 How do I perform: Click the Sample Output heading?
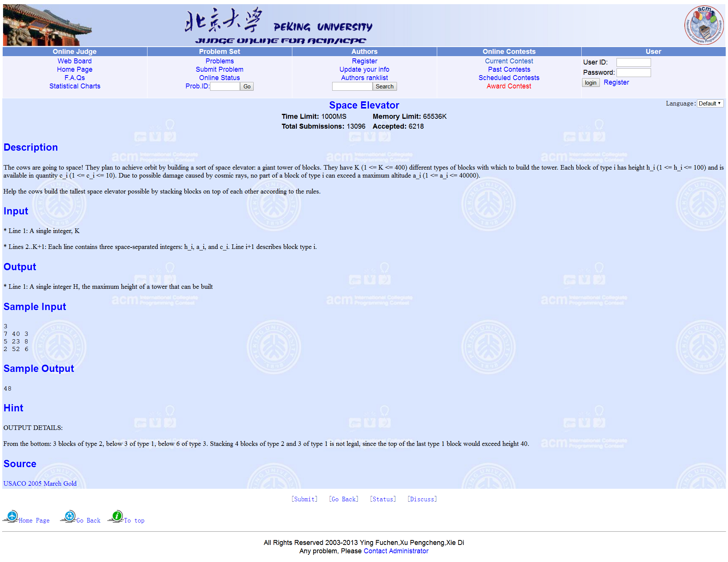pos(39,368)
